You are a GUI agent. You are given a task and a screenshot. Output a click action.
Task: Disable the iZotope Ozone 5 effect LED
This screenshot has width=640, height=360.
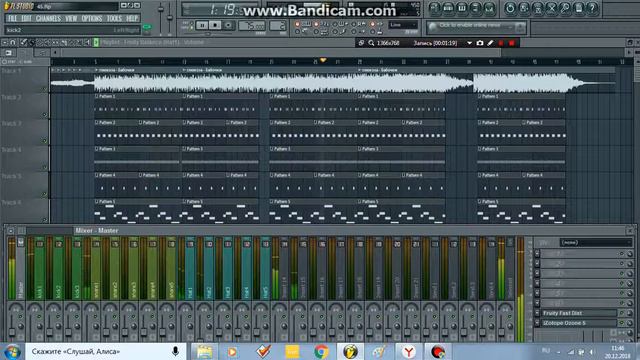pos(622,323)
